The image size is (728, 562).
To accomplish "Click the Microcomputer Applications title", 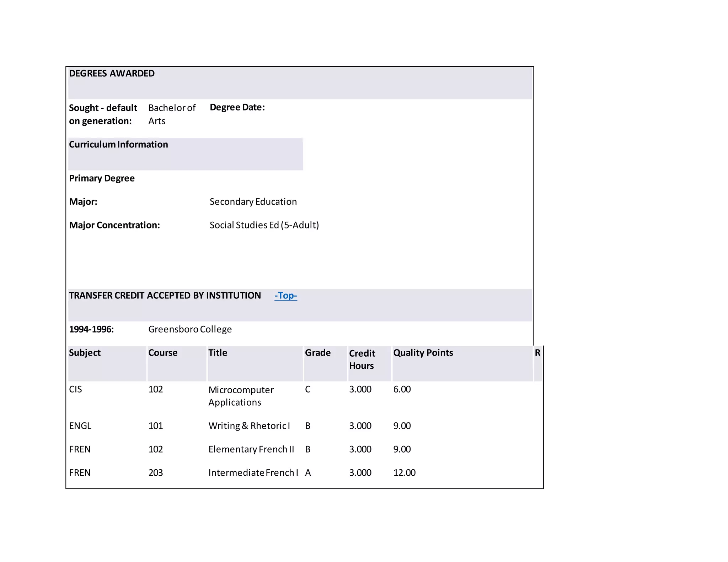I will (241, 396).
